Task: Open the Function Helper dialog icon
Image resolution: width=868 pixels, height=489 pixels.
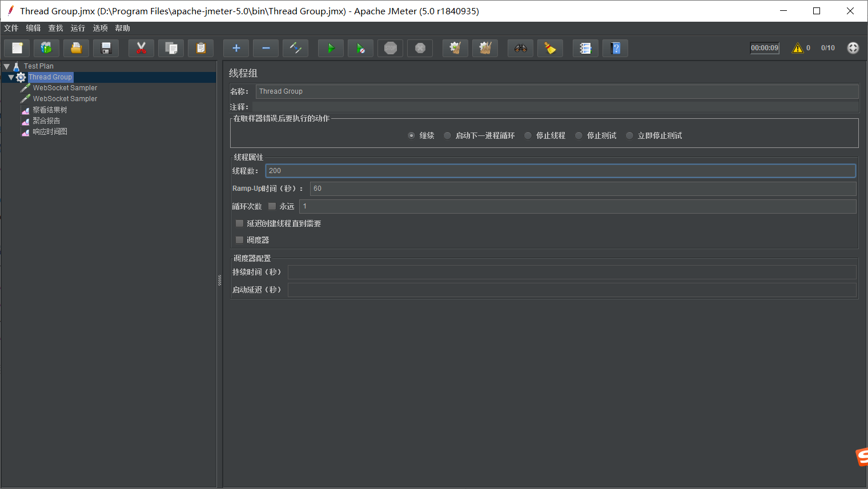Action: 586,48
